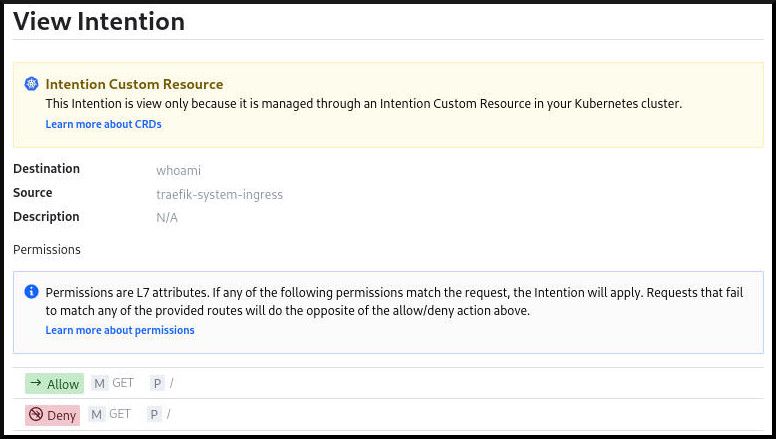Click the GET method in Deny row
This screenshot has width=776, height=439.
click(x=120, y=414)
